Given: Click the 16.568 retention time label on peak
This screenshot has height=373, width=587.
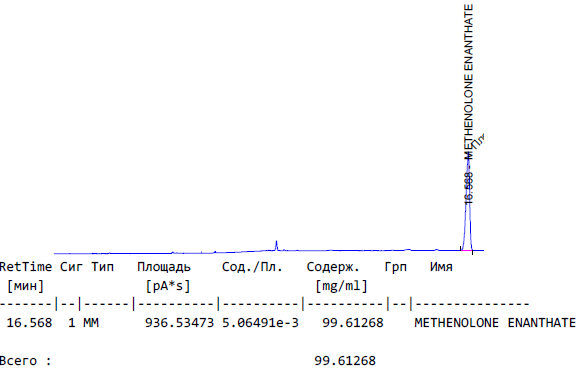Looking at the screenshot, I should [468, 188].
